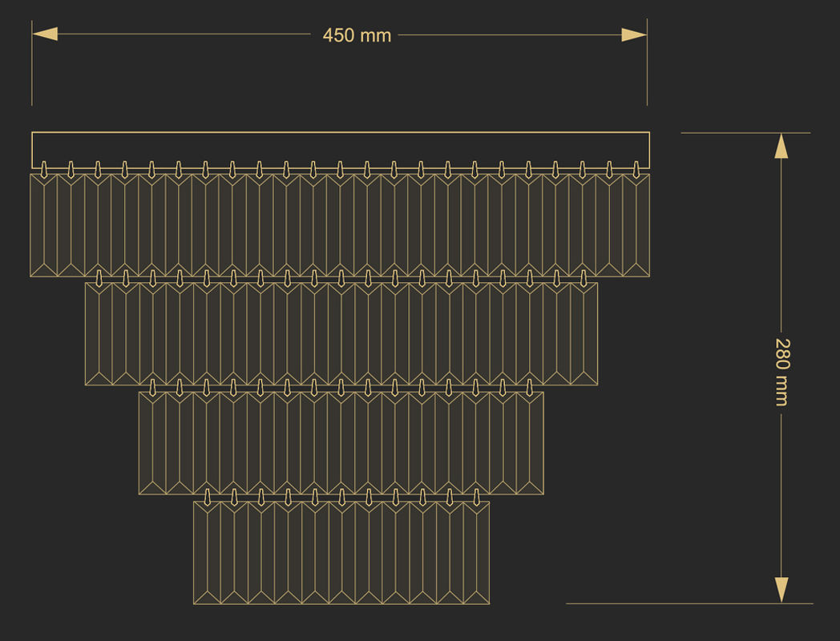The width and height of the screenshot is (840, 641).
Task: Select the right arrowhead of the width dimension
Action: pos(633,34)
